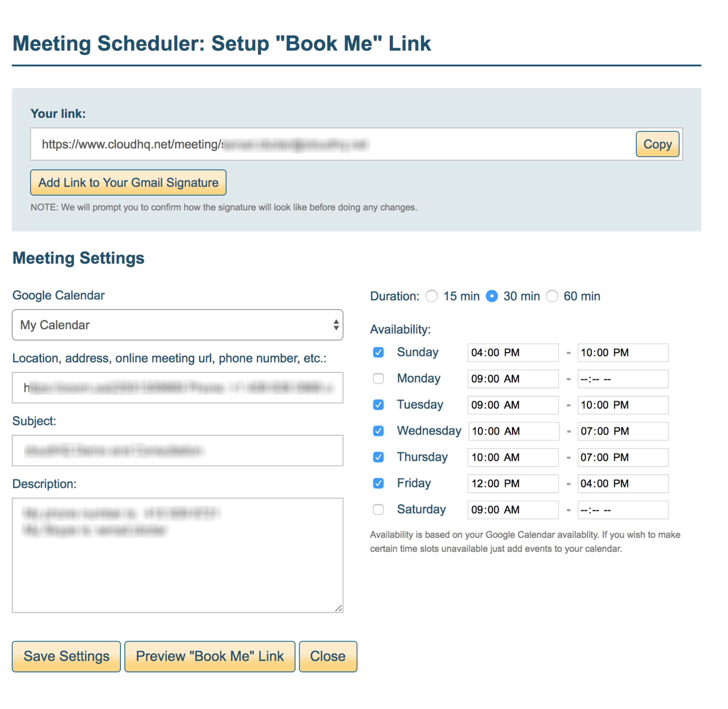This screenshot has height=709, width=728.
Task: Uncheck Wednesday availability
Action: coord(378,431)
